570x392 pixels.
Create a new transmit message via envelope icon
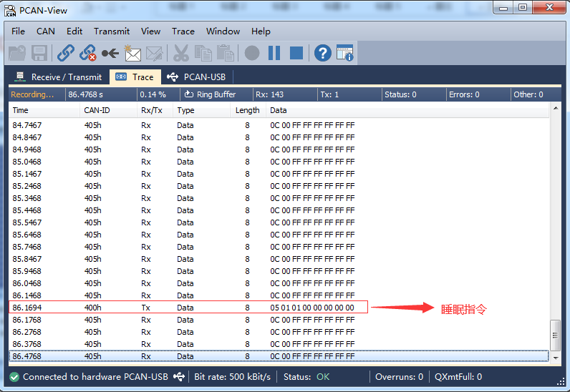132,53
